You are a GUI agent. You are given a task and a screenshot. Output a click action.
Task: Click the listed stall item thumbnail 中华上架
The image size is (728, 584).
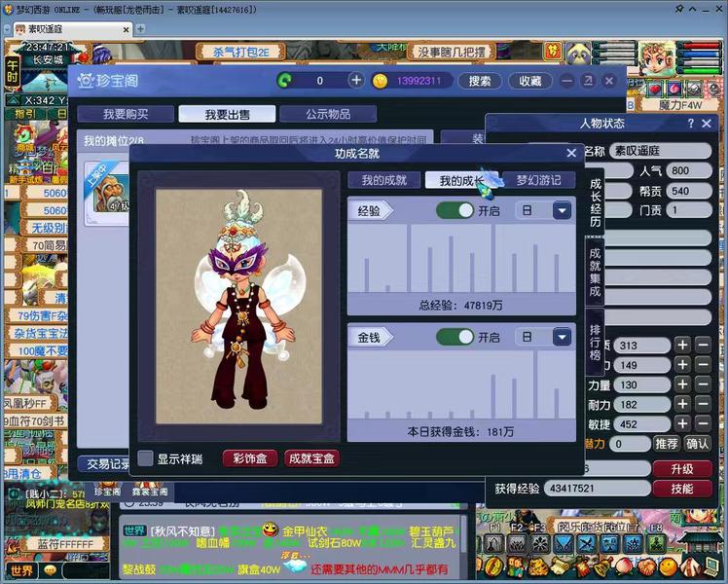(x=108, y=193)
